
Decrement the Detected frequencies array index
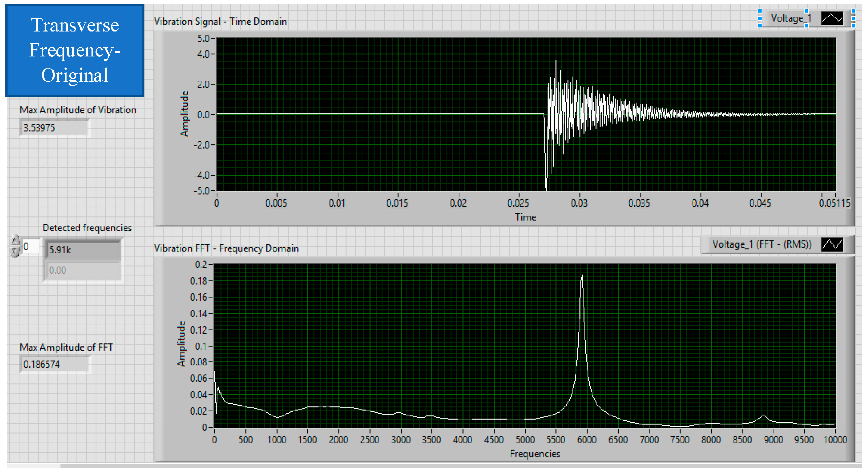click(15, 251)
